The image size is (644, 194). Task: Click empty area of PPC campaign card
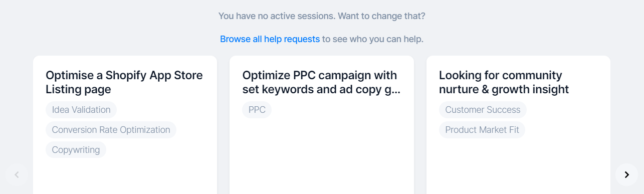click(x=322, y=155)
